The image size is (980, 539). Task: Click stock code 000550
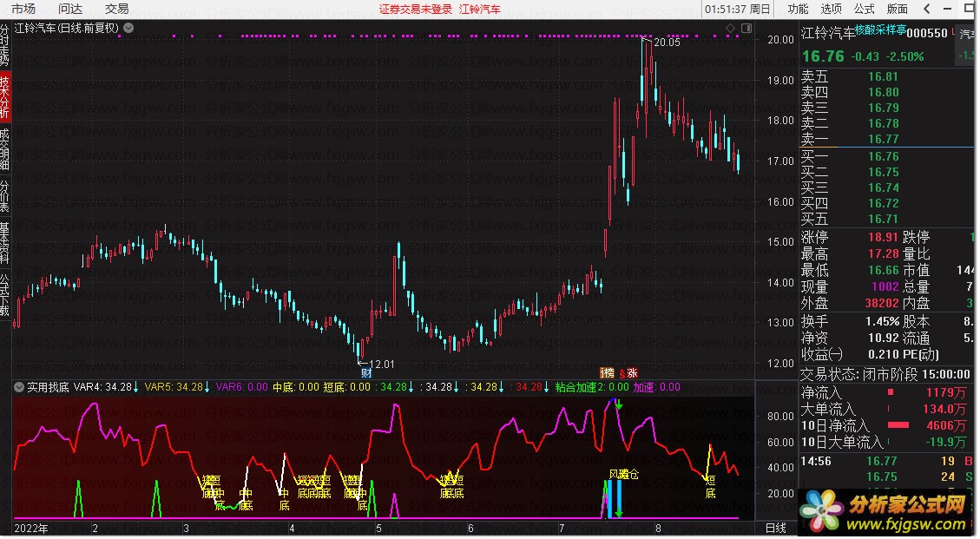927,33
